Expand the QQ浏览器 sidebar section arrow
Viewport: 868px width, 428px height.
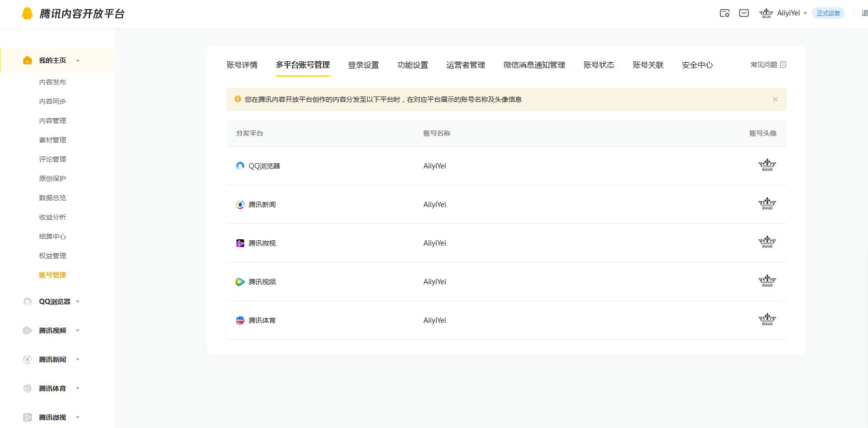78,302
